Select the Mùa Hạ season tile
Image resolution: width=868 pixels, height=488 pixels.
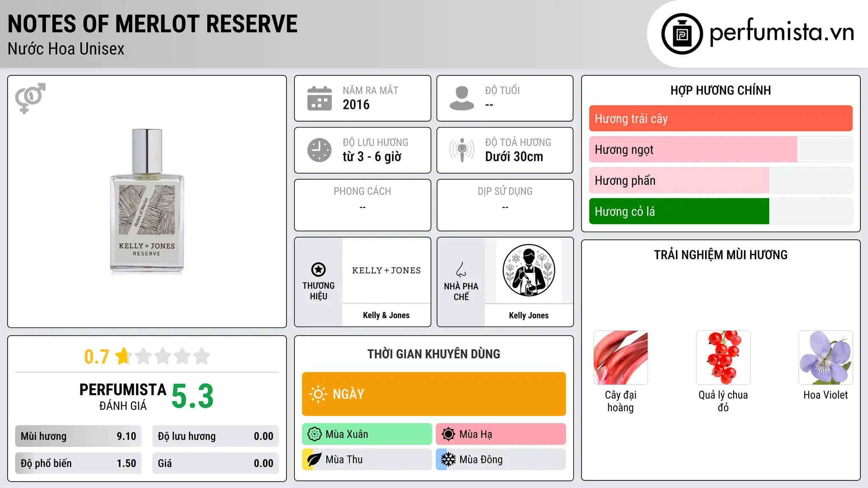click(x=501, y=434)
